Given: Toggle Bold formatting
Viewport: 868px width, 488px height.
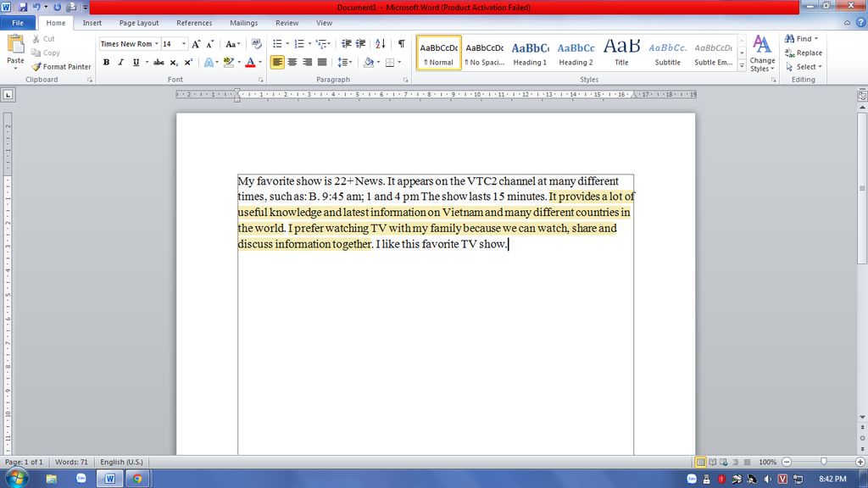Looking at the screenshot, I should coord(106,63).
